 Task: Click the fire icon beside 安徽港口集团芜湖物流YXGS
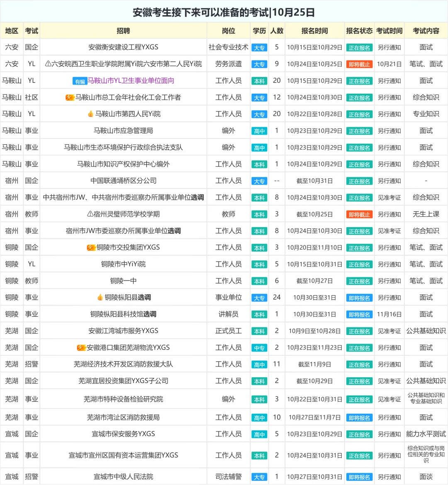[x=81, y=347]
